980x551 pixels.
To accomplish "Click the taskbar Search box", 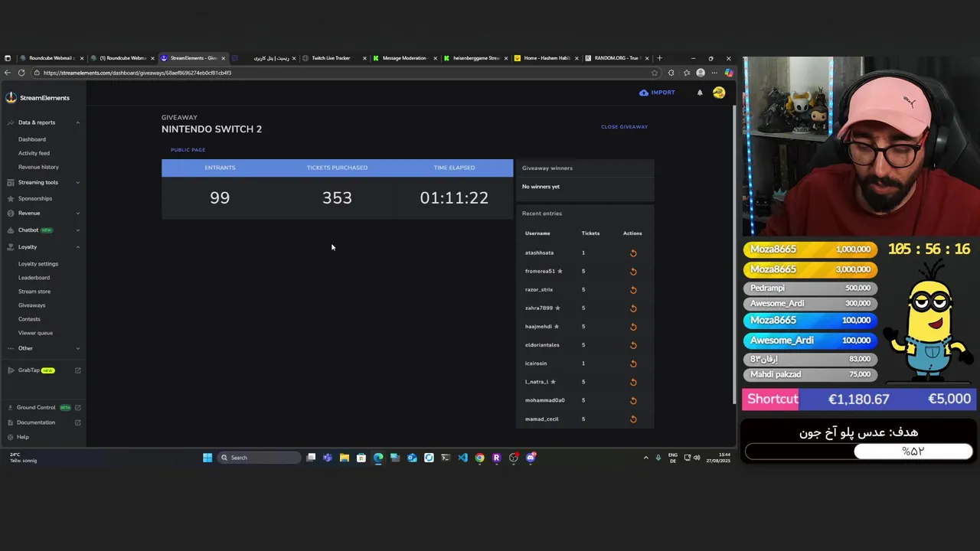I will (259, 458).
